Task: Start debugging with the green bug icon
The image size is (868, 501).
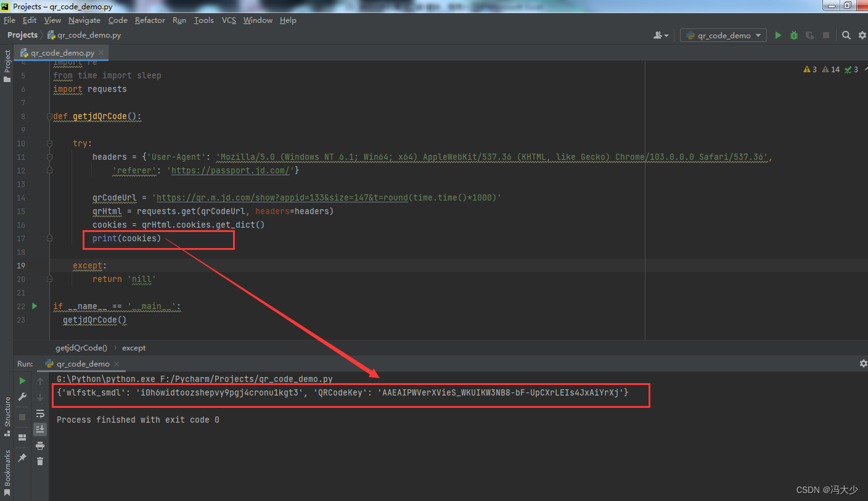Action: tap(794, 36)
